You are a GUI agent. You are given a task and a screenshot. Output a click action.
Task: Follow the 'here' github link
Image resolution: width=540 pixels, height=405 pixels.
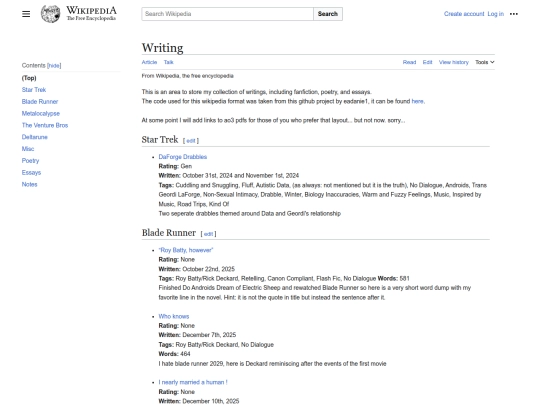coord(417,101)
